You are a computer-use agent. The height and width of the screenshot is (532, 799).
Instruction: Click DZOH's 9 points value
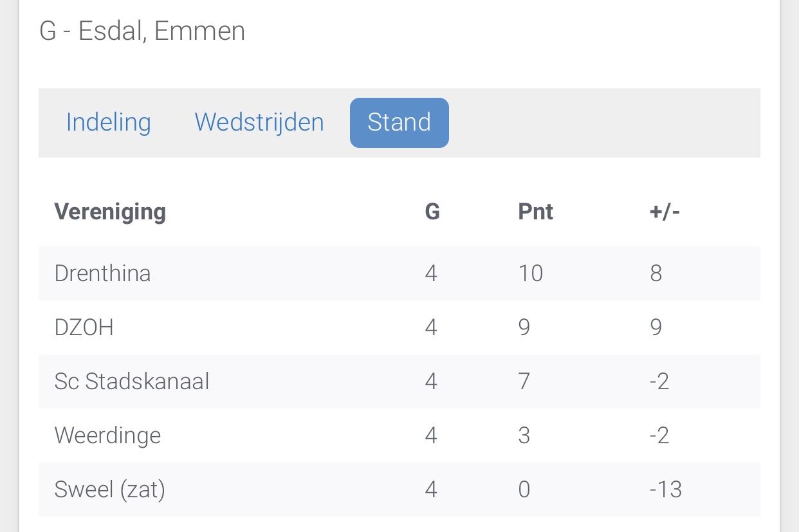point(524,327)
